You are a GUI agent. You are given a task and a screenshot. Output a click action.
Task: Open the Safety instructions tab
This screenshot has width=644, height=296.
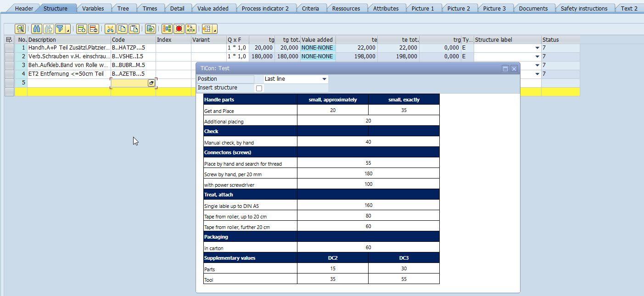tap(583, 8)
